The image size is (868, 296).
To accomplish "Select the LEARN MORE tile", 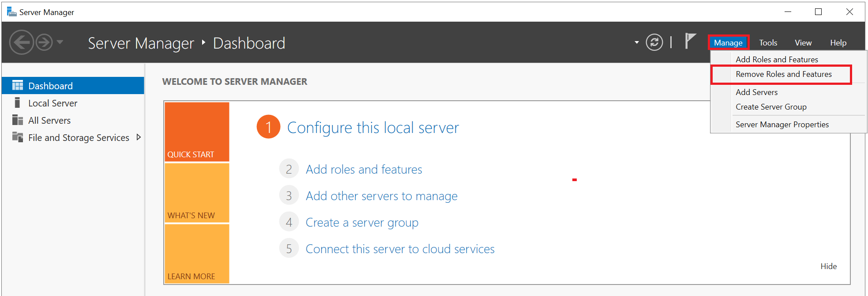I will click(197, 254).
